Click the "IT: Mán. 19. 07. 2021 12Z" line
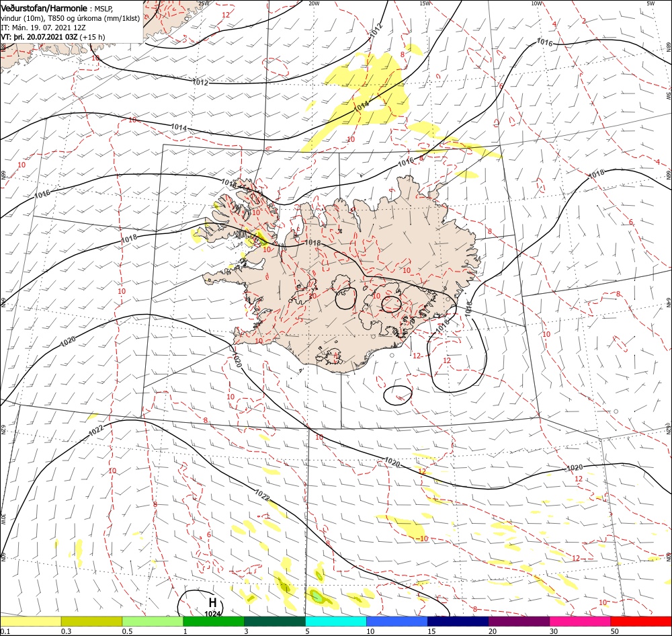672x636 pixels. pos(43,28)
